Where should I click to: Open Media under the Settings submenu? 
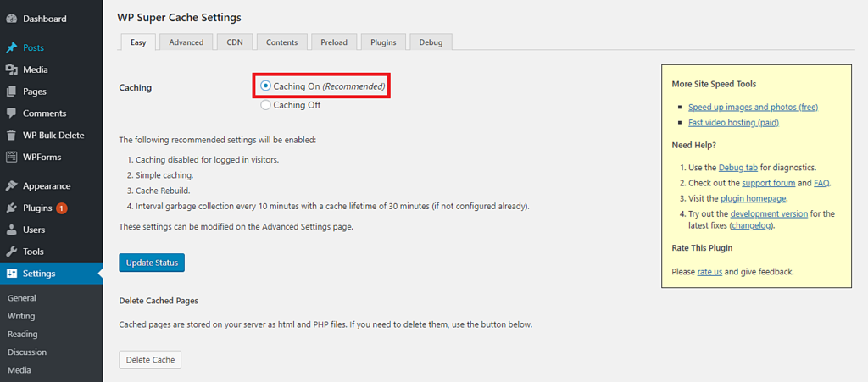tap(19, 370)
